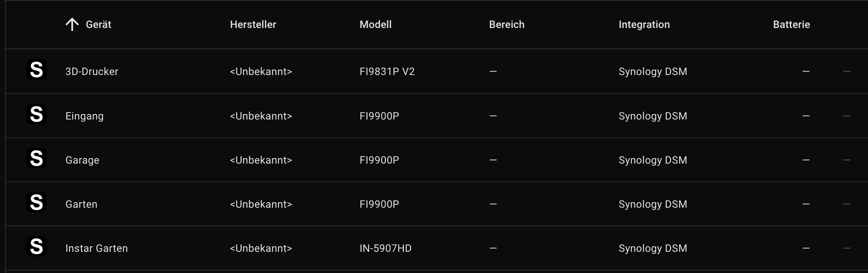Sort devices by Batterie column header
868x273 pixels.
pyautogui.click(x=792, y=25)
